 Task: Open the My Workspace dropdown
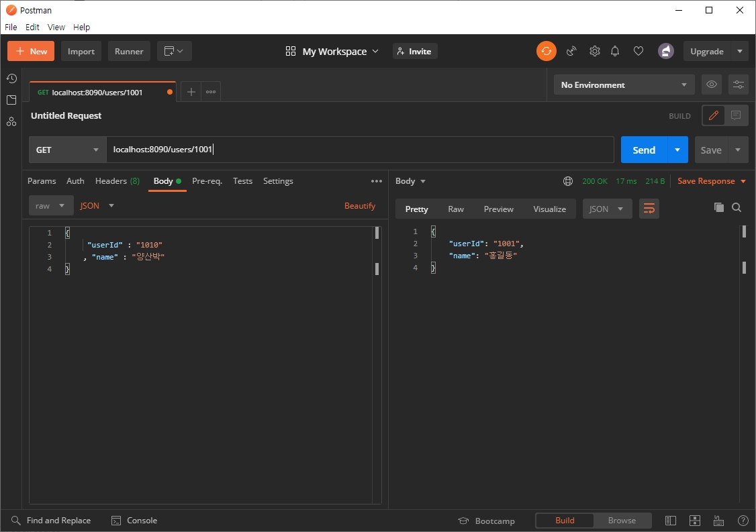pyautogui.click(x=332, y=51)
